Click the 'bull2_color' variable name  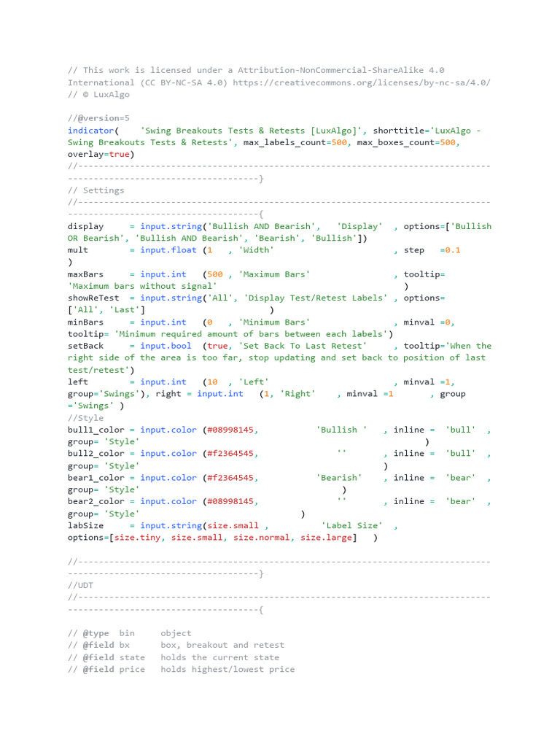(96, 454)
